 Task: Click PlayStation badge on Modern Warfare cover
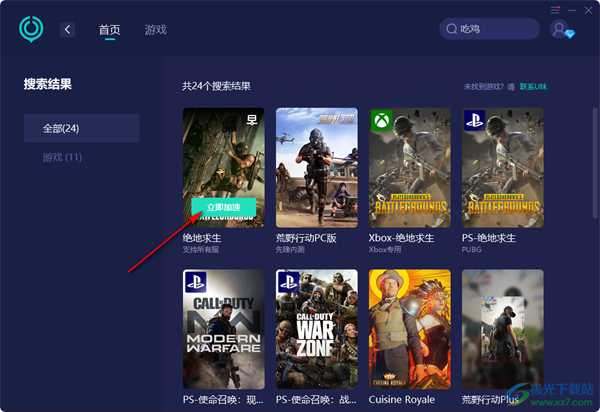point(196,282)
